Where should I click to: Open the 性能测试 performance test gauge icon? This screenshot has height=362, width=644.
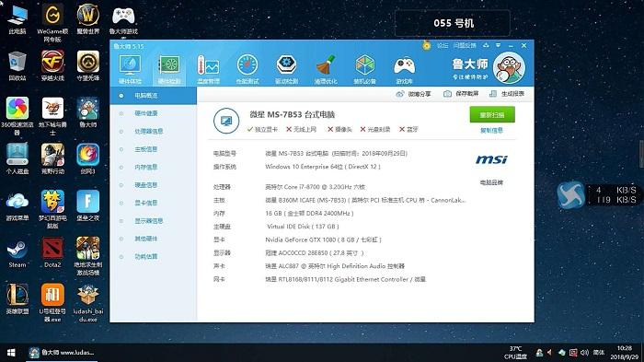tap(247, 69)
